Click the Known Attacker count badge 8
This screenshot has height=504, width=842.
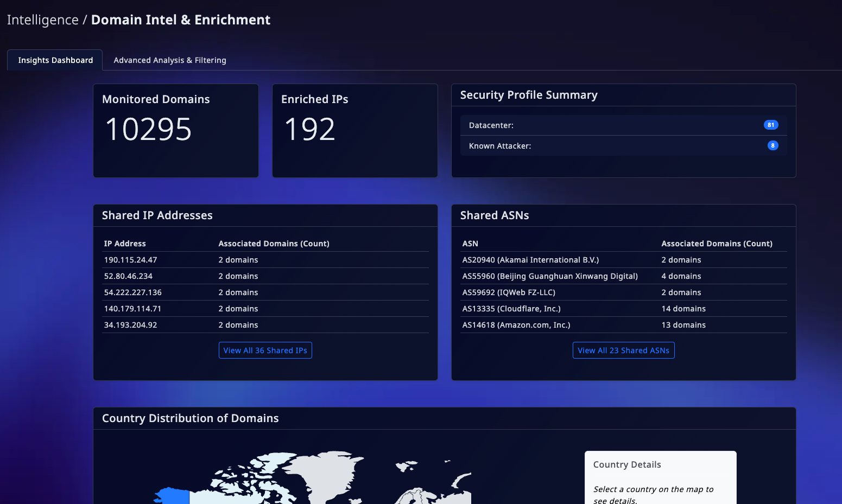(773, 145)
